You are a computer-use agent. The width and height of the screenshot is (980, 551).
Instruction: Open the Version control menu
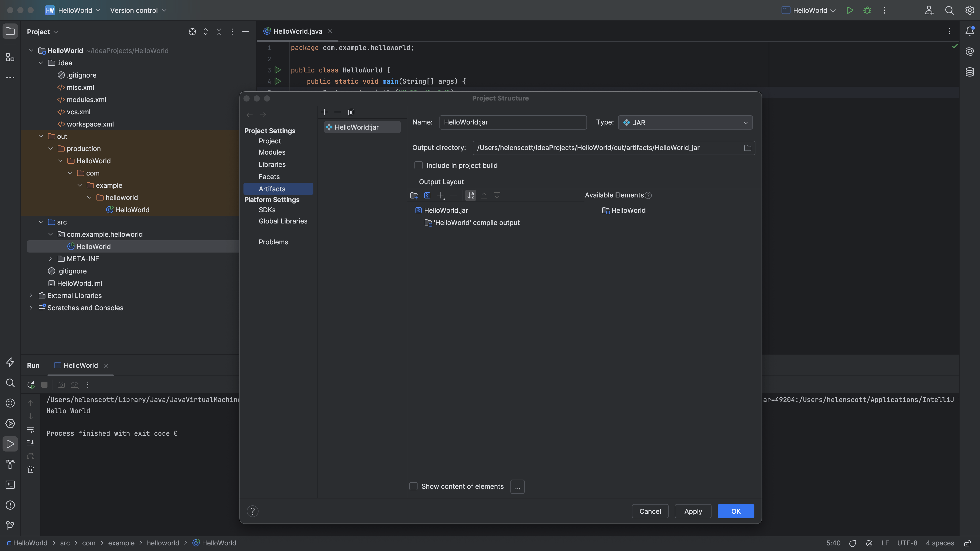coord(138,10)
